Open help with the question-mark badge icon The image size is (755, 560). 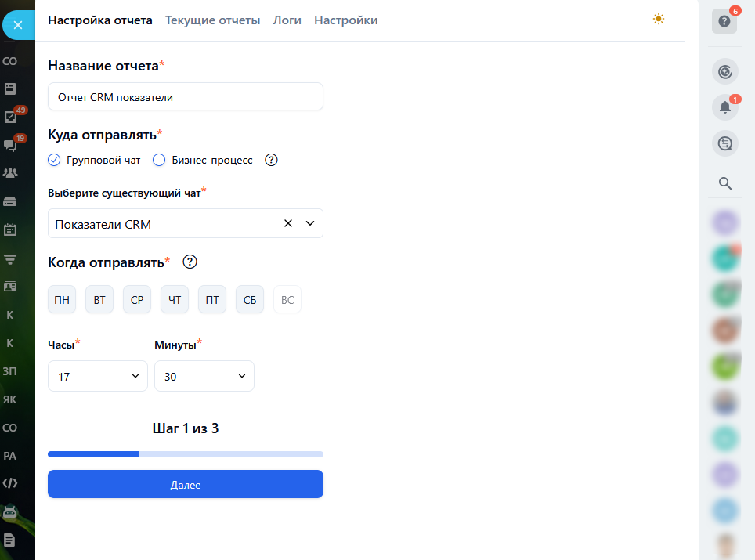724,21
